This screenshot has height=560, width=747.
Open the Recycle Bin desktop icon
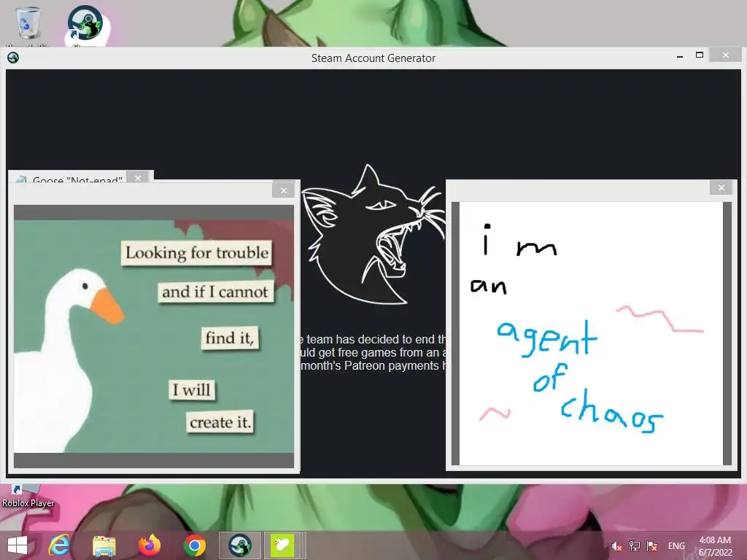click(28, 24)
